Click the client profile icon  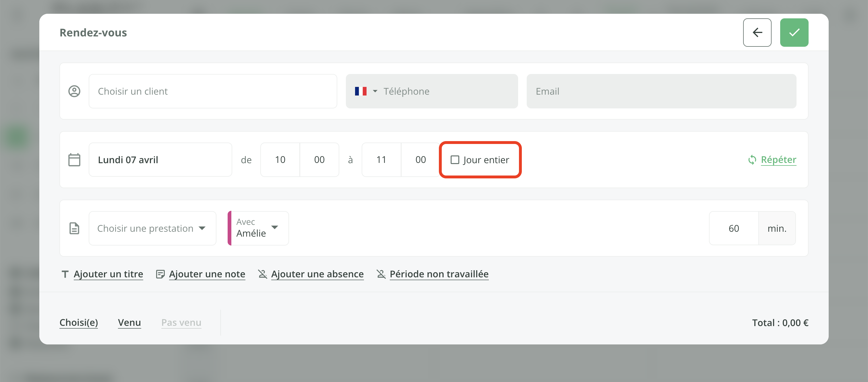tap(74, 91)
